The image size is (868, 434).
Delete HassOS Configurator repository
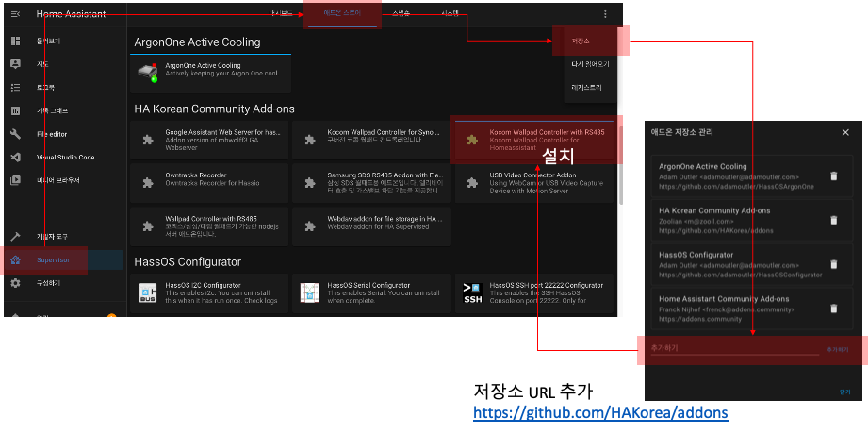834,265
